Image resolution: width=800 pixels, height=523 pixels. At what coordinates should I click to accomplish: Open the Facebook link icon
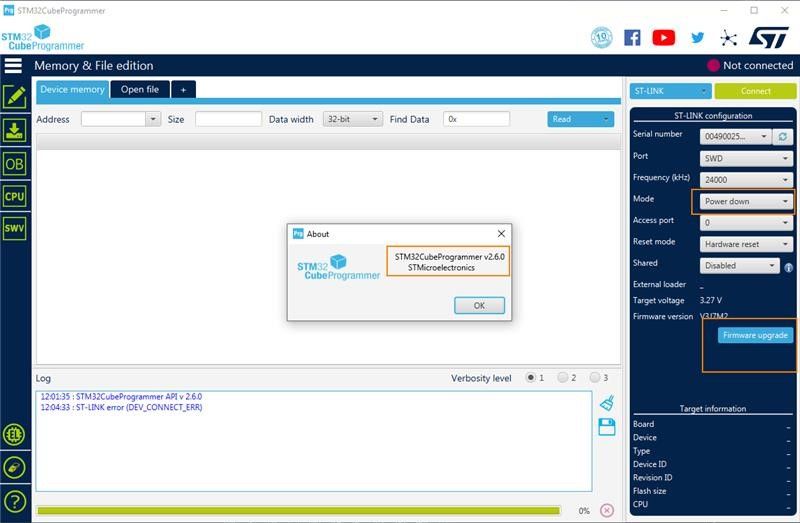tap(632, 38)
